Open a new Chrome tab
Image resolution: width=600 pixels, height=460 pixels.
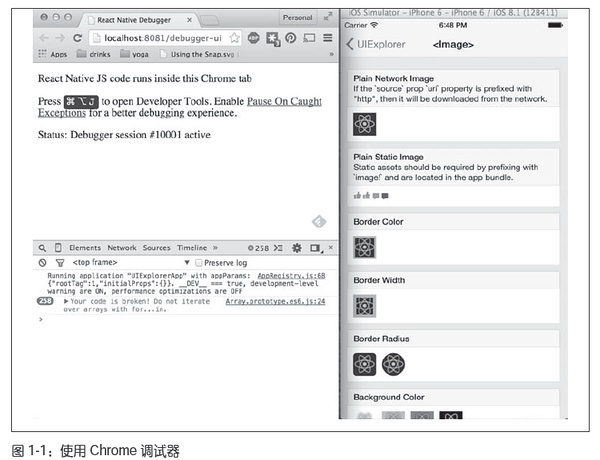pos(209,20)
